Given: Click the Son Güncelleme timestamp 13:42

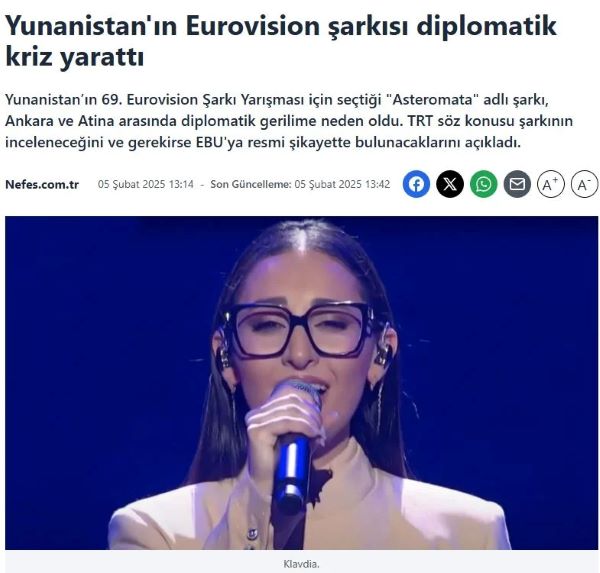Looking at the screenshot, I should coord(342,184).
